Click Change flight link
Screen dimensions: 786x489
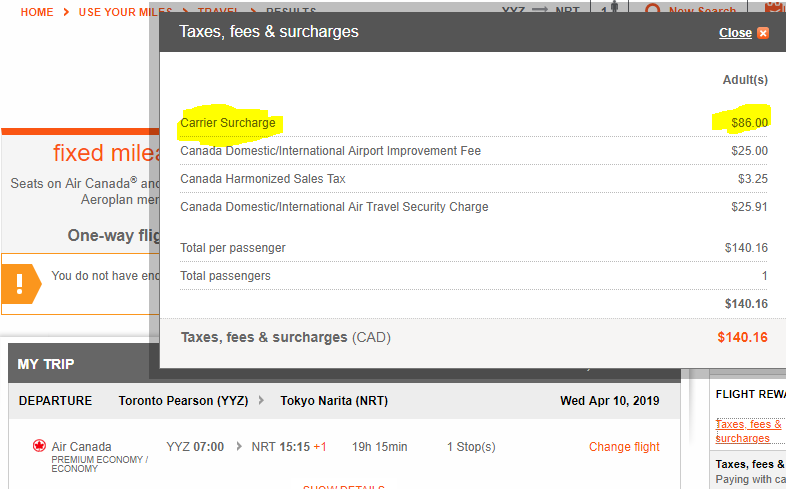coord(624,446)
